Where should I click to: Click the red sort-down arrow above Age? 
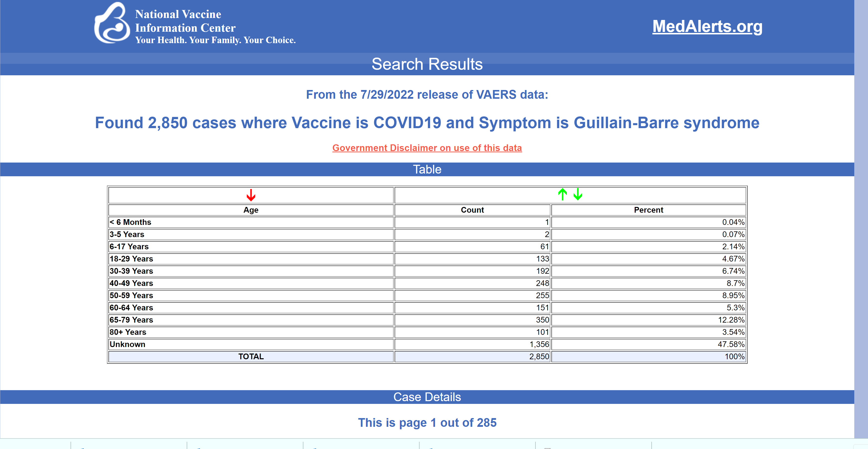251,195
